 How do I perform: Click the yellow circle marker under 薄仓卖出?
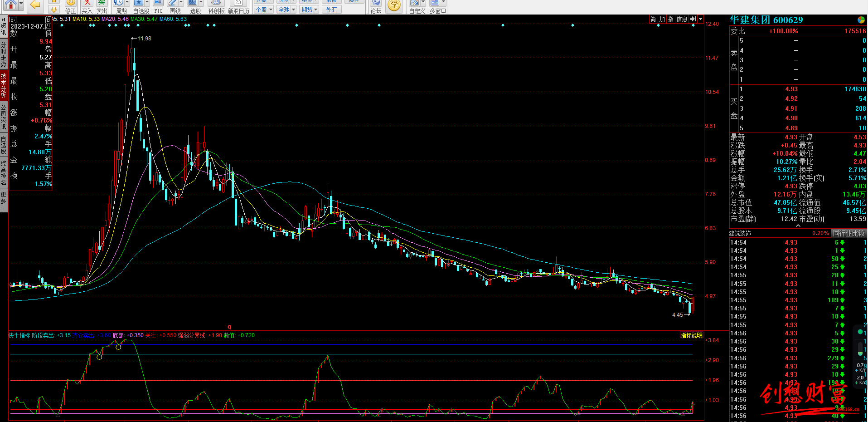coord(99,357)
